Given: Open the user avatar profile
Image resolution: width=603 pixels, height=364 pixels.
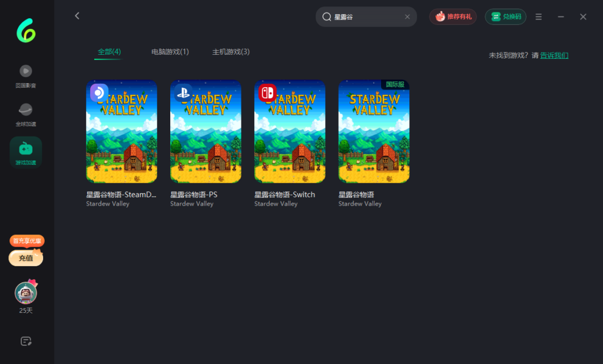Looking at the screenshot, I should click(26, 293).
